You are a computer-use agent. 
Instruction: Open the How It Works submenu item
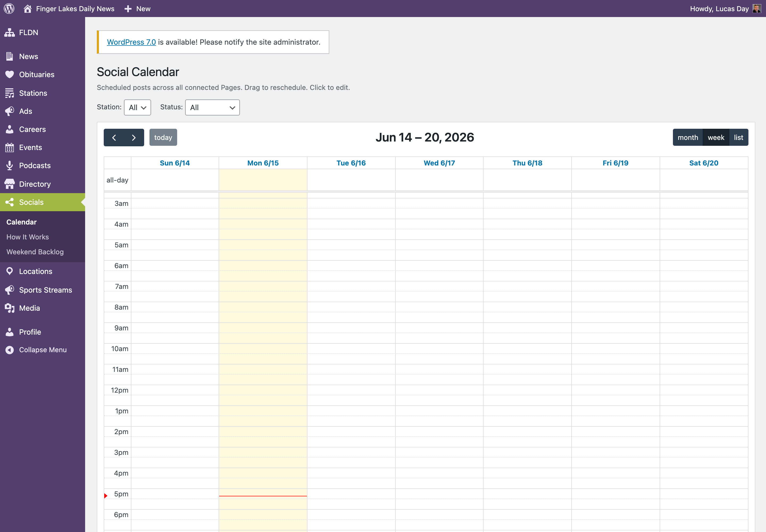coord(28,237)
